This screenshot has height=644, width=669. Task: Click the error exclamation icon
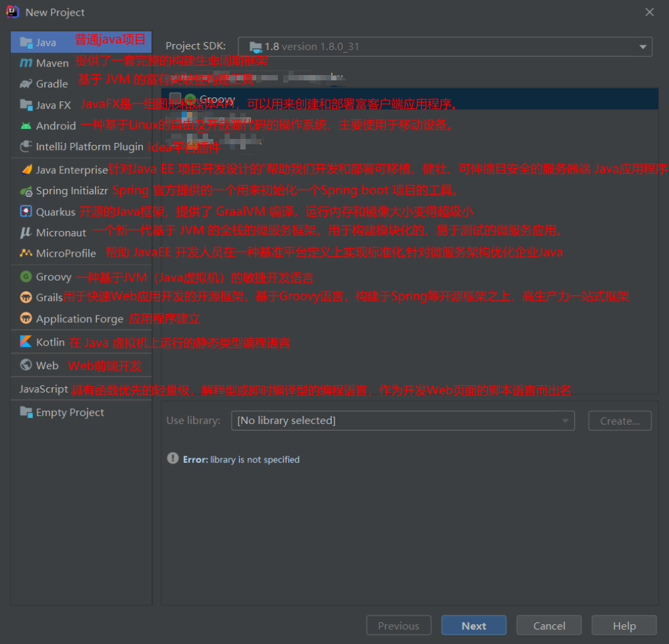(173, 458)
